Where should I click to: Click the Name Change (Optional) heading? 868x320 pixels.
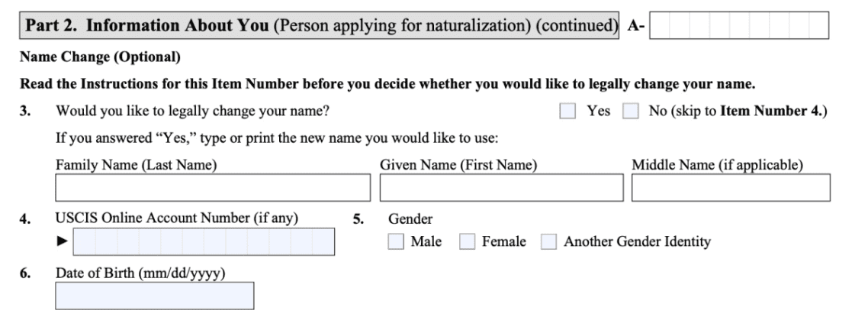[x=100, y=57]
